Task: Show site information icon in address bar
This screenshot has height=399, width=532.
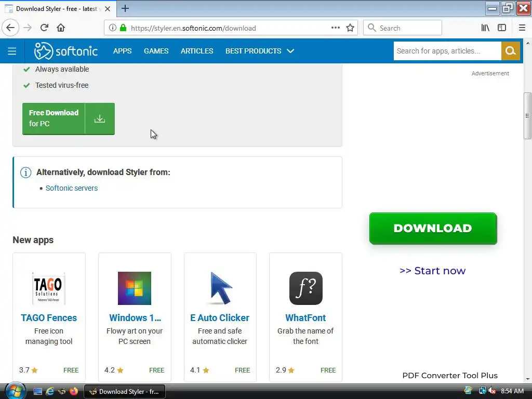Action: (113, 28)
